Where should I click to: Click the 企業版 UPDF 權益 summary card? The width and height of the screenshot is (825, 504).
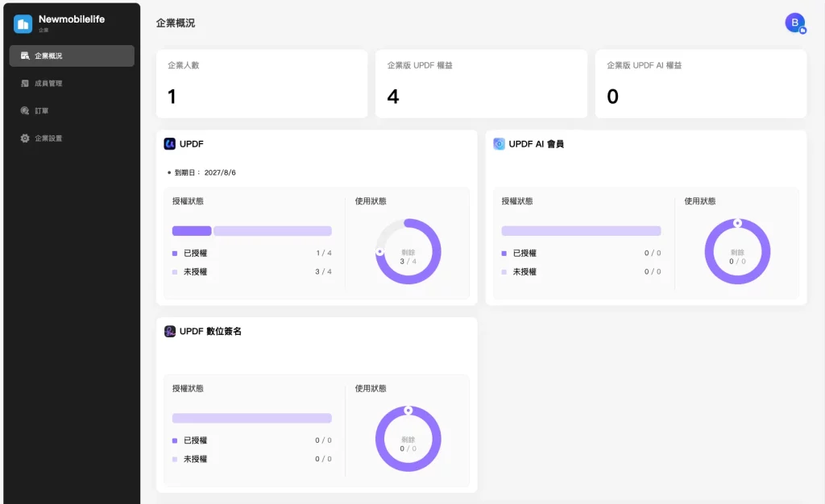481,84
